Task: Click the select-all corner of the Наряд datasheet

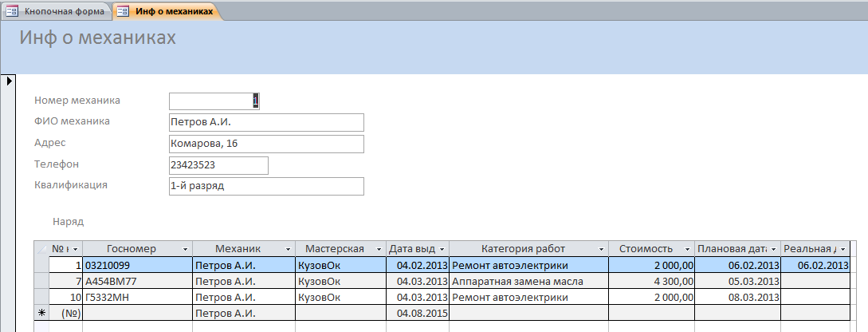Action: (x=41, y=249)
